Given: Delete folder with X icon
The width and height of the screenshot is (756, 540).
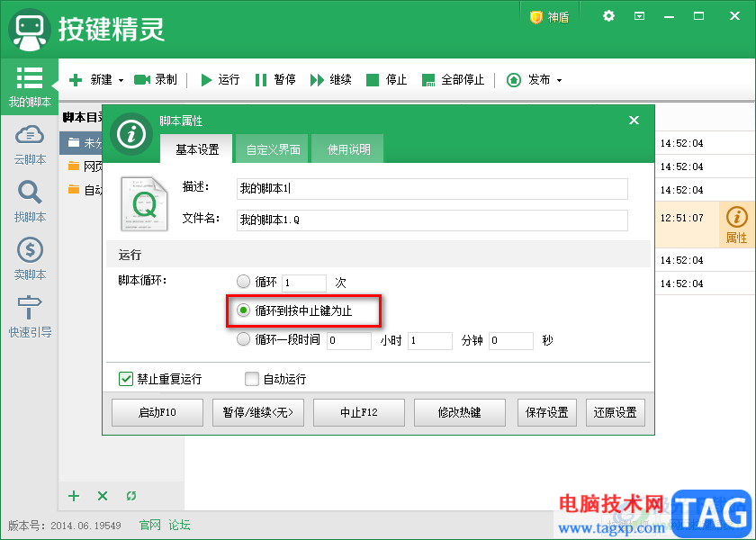Looking at the screenshot, I should [103, 496].
